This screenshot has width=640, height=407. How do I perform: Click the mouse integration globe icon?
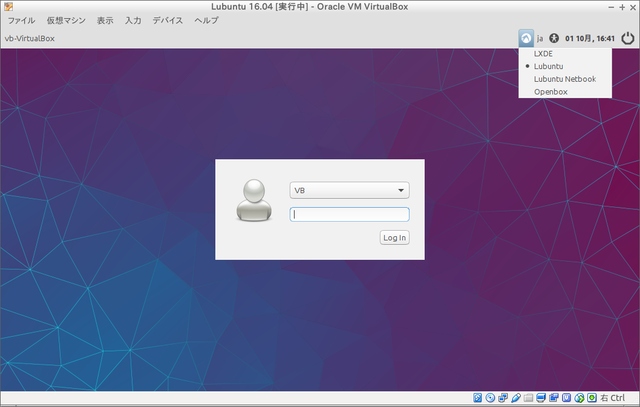(579, 398)
